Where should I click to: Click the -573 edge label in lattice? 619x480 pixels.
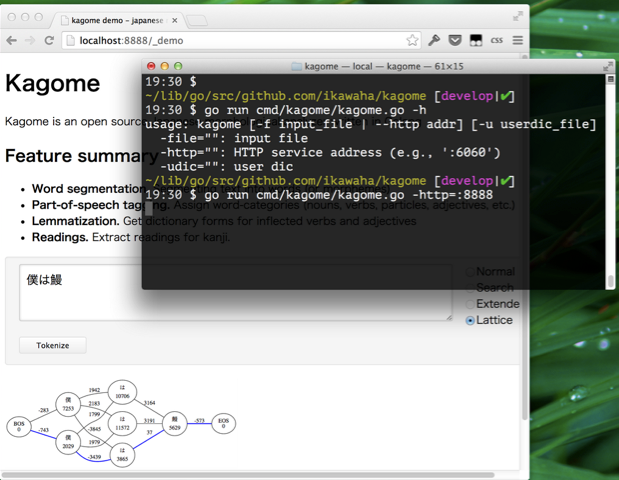(x=200, y=421)
